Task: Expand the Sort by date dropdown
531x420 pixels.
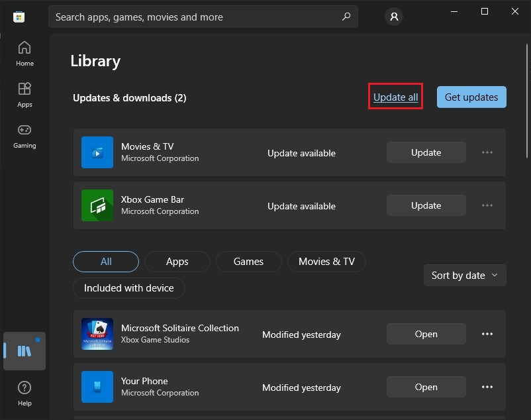Action: coord(465,276)
